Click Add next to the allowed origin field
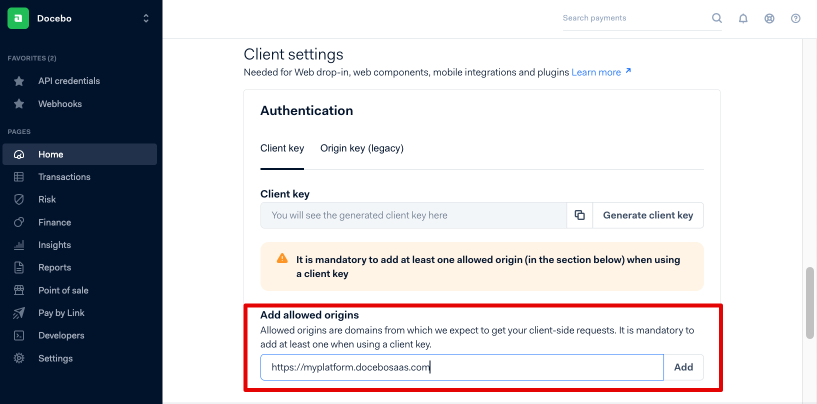 point(684,367)
